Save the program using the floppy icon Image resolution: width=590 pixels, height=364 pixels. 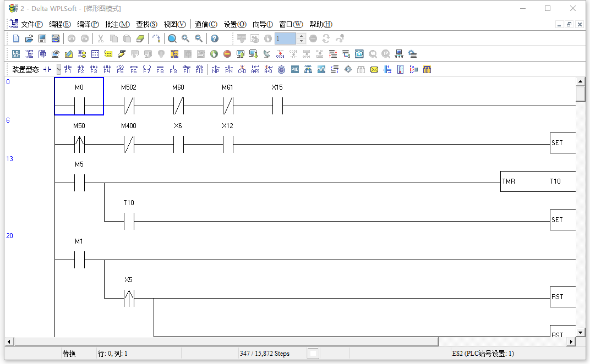(42, 38)
